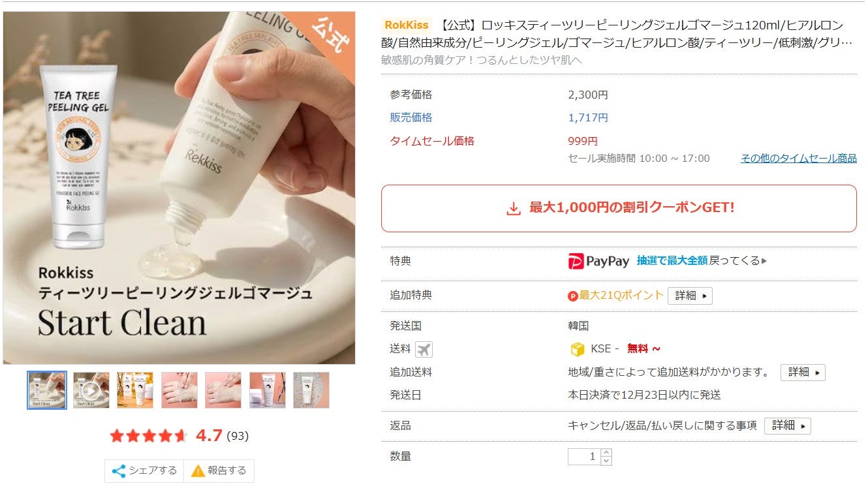Get the 最大1,000円 discount coupon
This screenshot has width=868, height=492.
pos(619,208)
